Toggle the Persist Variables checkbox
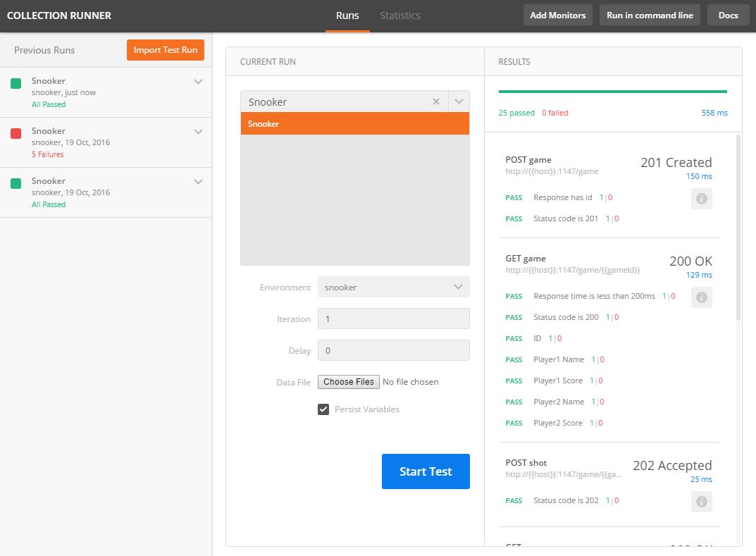Screen dimensions: 756x556 (323, 409)
